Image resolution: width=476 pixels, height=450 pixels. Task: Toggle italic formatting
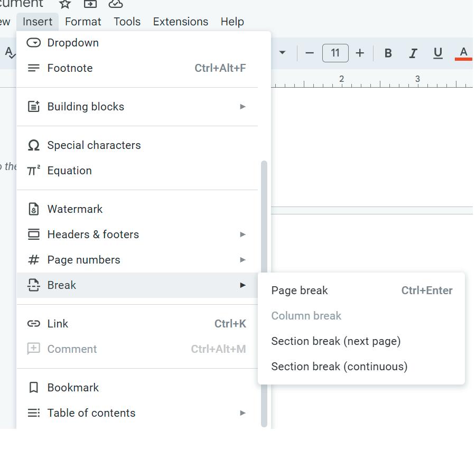click(413, 53)
